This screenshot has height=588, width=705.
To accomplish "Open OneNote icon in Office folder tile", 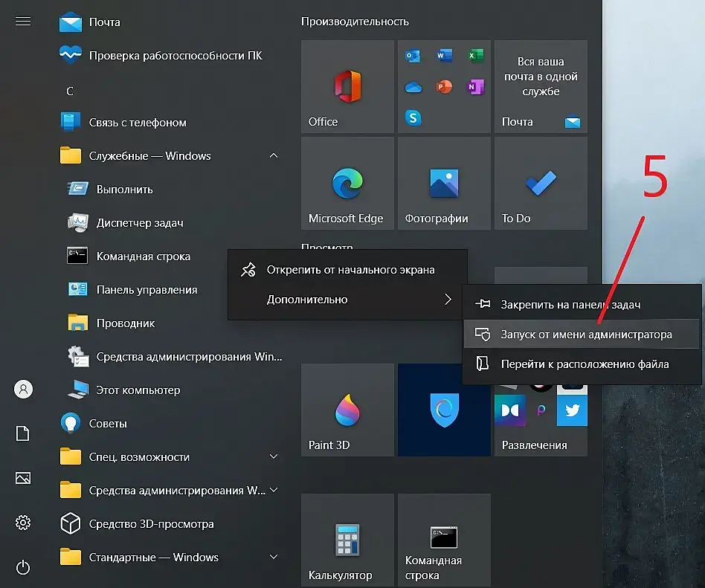I will (476, 87).
